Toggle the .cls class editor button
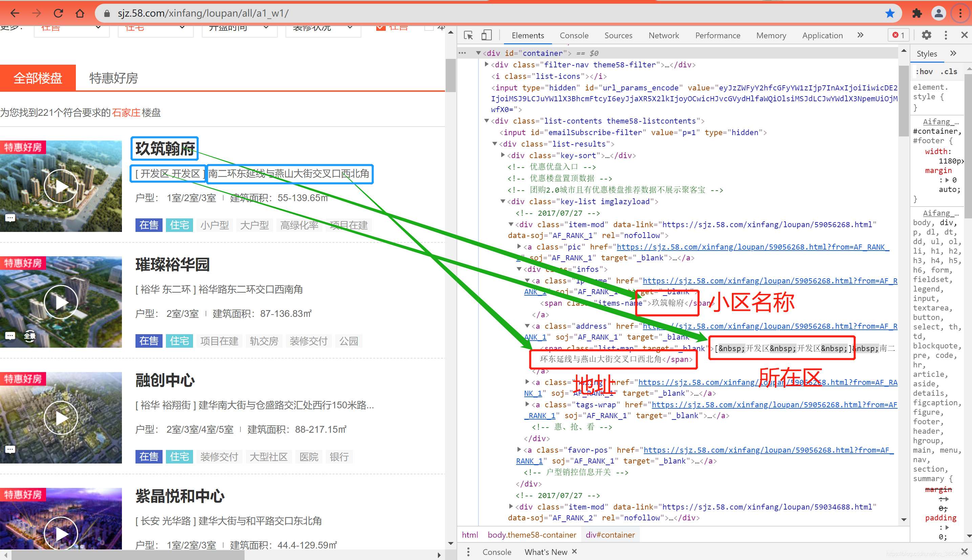 (948, 71)
